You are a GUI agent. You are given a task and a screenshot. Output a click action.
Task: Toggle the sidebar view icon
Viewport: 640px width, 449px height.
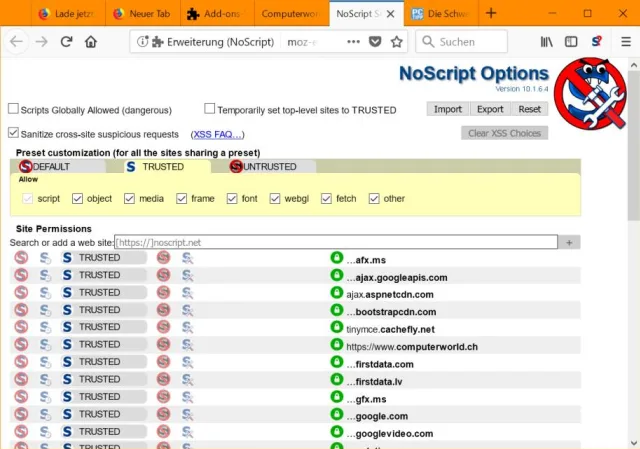pos(571,42)
